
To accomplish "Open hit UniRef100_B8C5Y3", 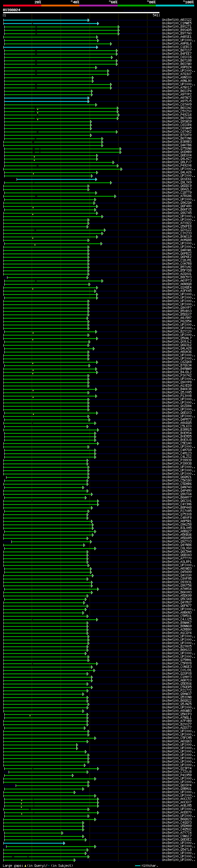I will click(x=177, y=277).
